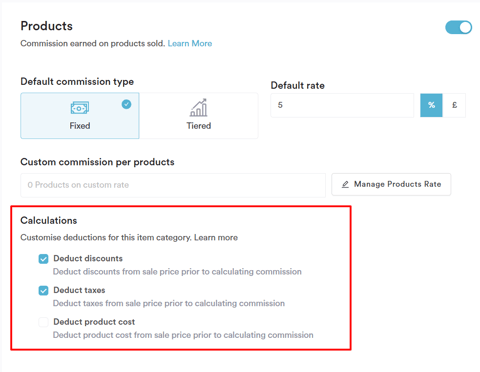Click the Default commission type heading
This screenshot has height=372, width=480.
77,82
